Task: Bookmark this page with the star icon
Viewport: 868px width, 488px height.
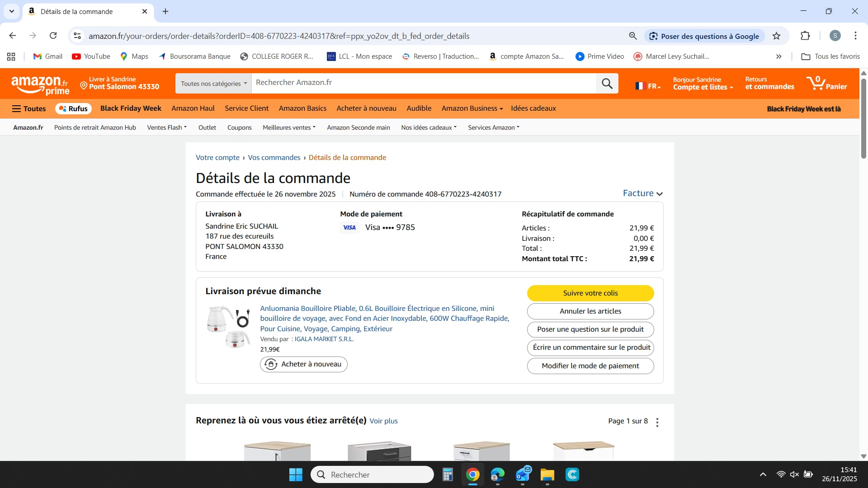Action: pos(776,36)
